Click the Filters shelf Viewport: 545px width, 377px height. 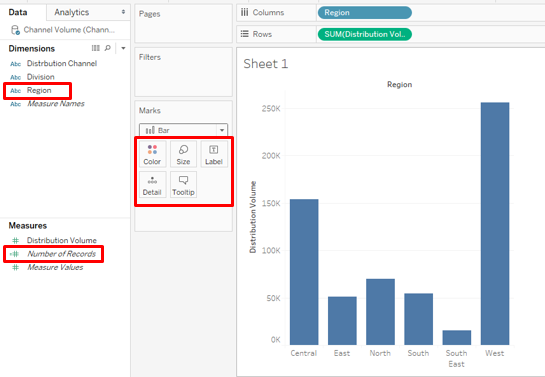point(183,72)
